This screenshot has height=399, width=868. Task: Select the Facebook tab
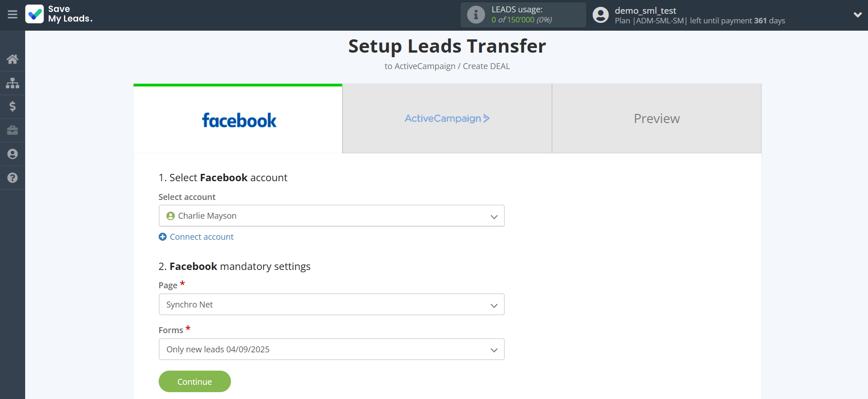[x=238, y=120]
